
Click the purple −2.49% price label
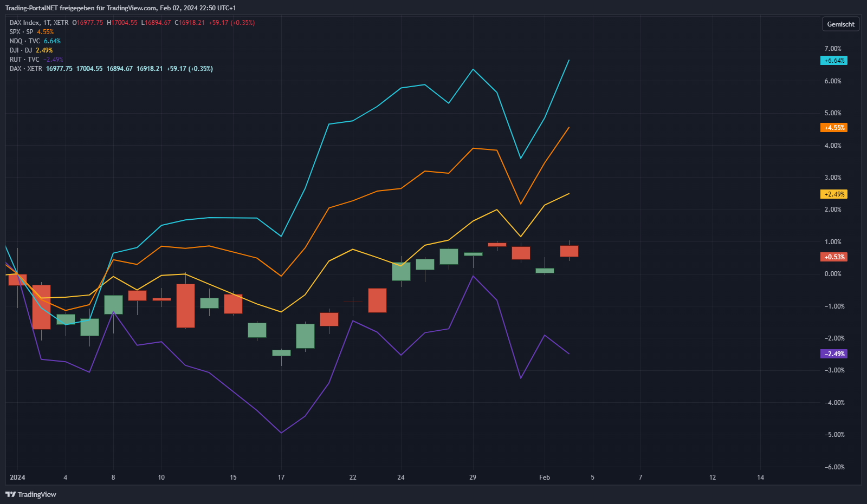(x=834, y=354)
